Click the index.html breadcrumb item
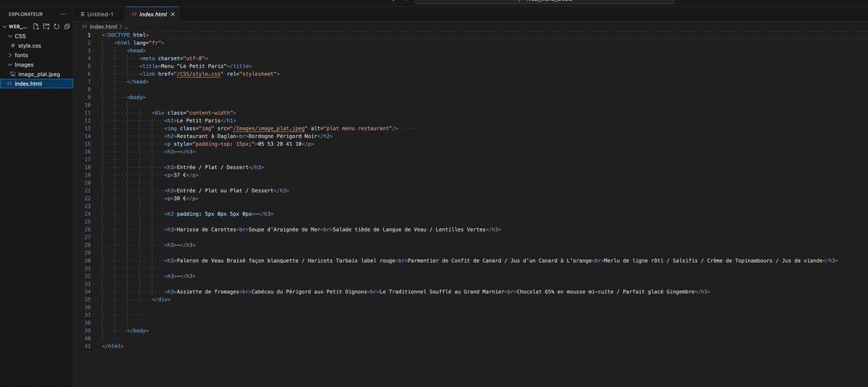868x387 pixels. coord(103,26)
